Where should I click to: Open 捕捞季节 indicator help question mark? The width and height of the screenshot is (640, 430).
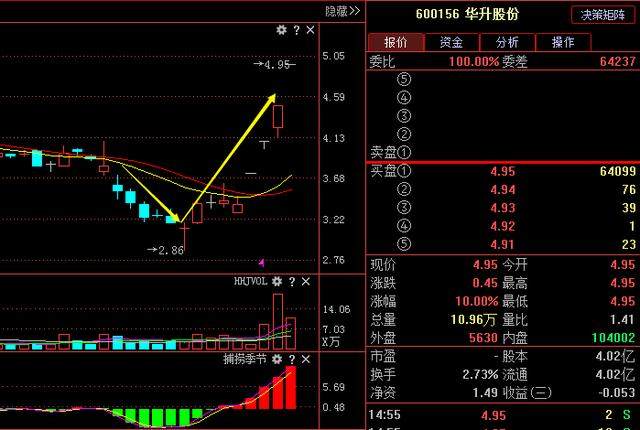click(292, 359)
